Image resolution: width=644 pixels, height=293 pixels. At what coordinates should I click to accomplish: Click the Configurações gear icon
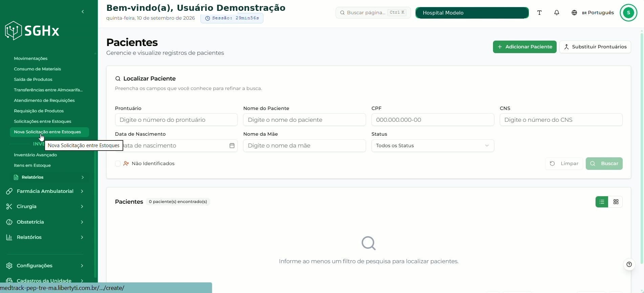9,266
